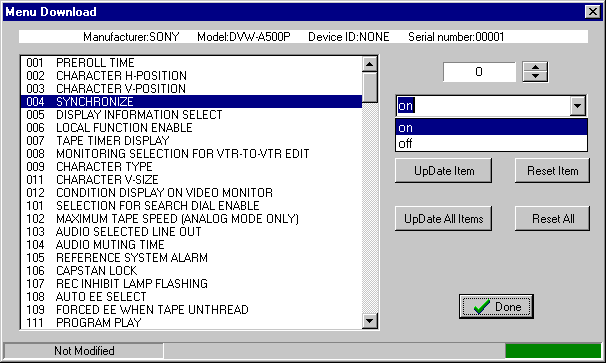
Task: Click the combo box text field showing 'on'
Action: [483, 106]
